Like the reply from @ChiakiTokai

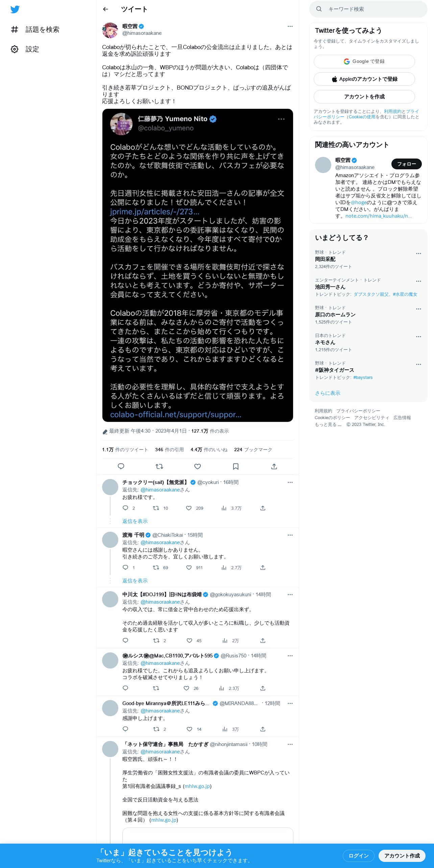click(189, 568)
